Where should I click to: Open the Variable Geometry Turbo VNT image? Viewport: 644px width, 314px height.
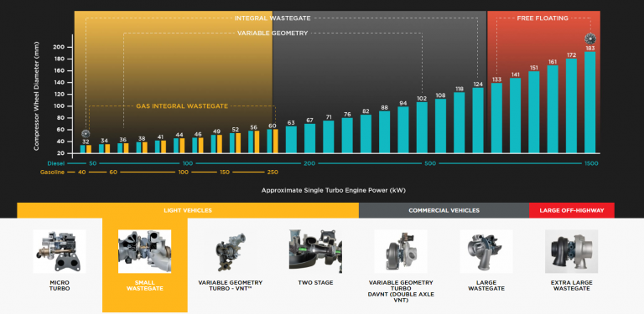coord(230,251)
